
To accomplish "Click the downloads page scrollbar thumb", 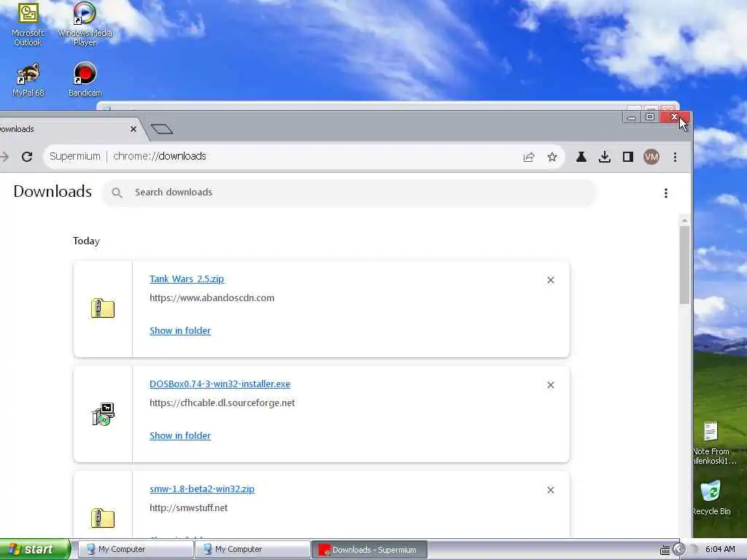I will tap(684, 265).
